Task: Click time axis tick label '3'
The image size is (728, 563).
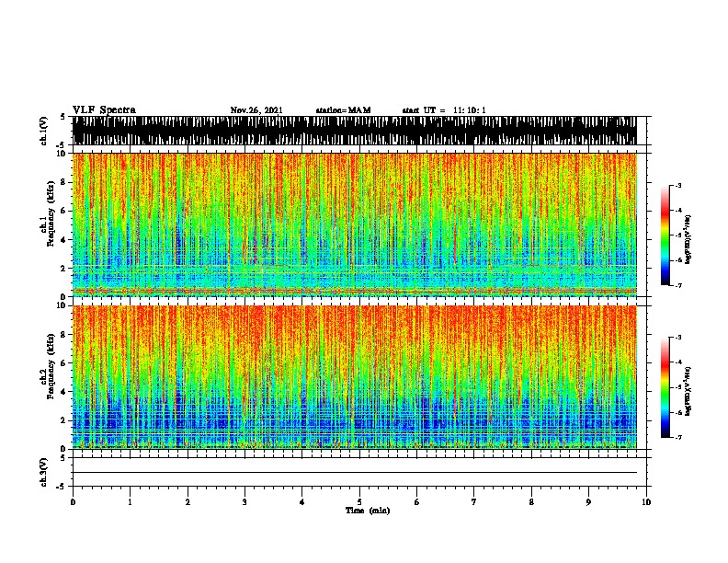Action: click(245, 502)
